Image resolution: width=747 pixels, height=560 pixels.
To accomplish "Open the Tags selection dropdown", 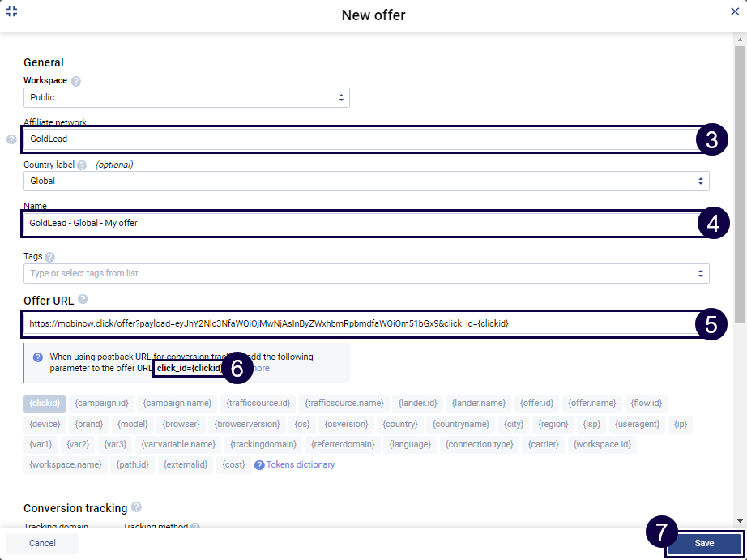I will click(x=365, y=273).
